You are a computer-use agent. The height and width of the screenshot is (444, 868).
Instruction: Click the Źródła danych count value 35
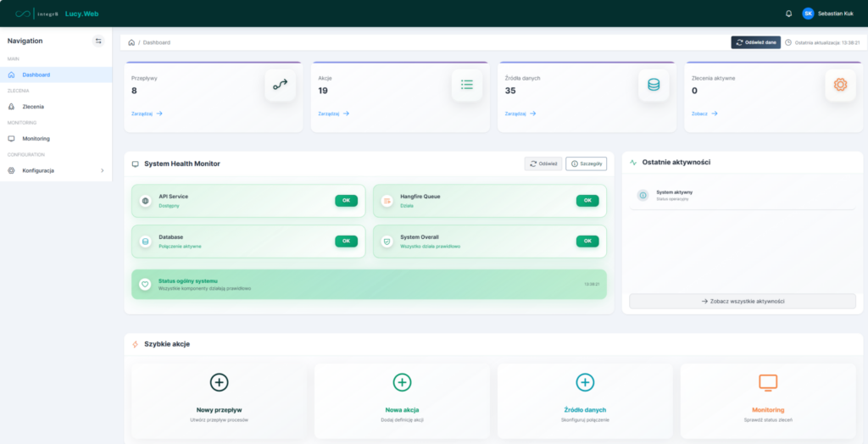pyautogui.click(x=510, y=91)
